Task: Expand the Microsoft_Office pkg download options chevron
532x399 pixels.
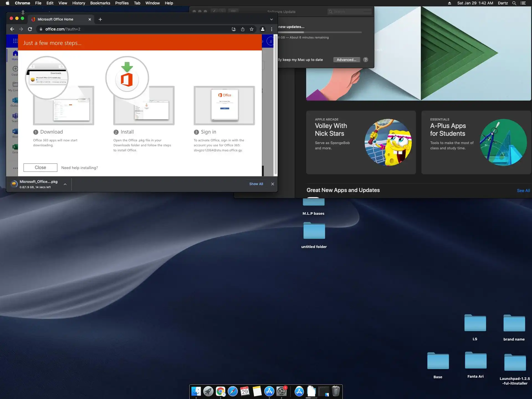Action: [65, 184]
